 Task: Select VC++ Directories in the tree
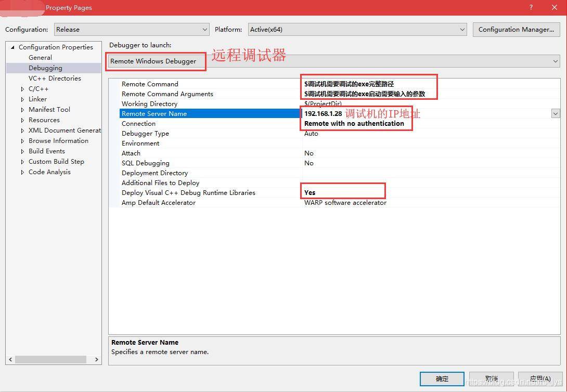click(55, 79)
